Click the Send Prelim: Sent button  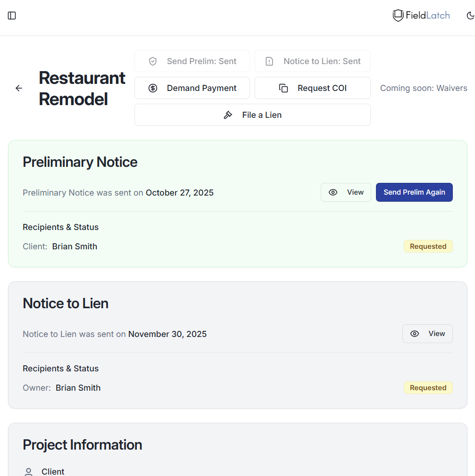[x=192, y=61]
